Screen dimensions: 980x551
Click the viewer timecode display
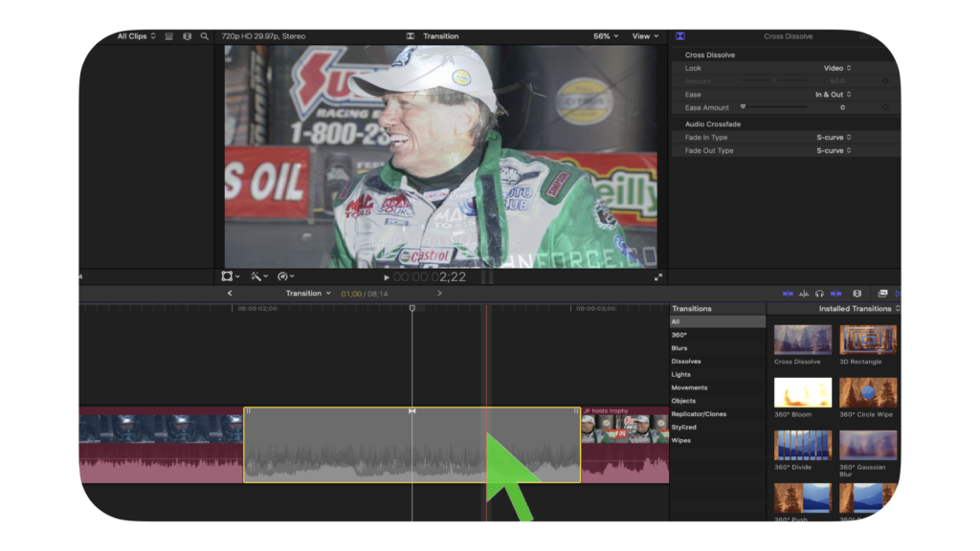click(x=430, y=276)
